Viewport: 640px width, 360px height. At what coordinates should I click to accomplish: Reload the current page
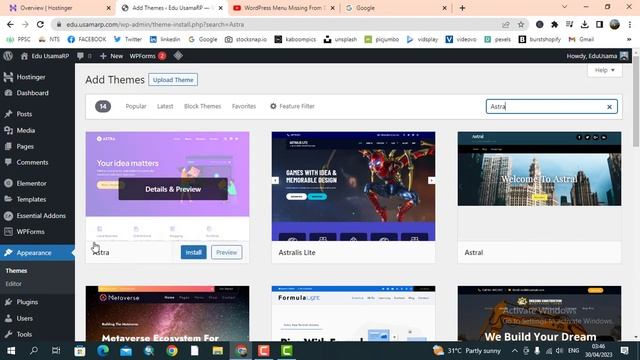coord(40,24)
